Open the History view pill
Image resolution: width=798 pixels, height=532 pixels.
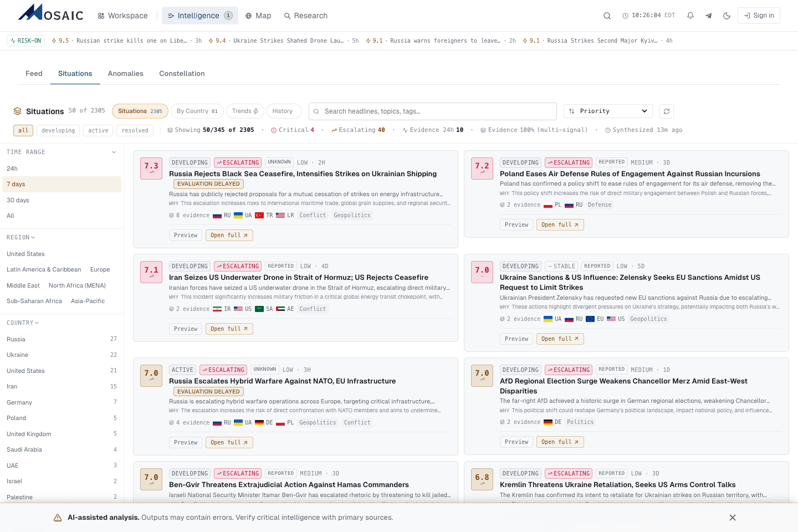(284, 111)
